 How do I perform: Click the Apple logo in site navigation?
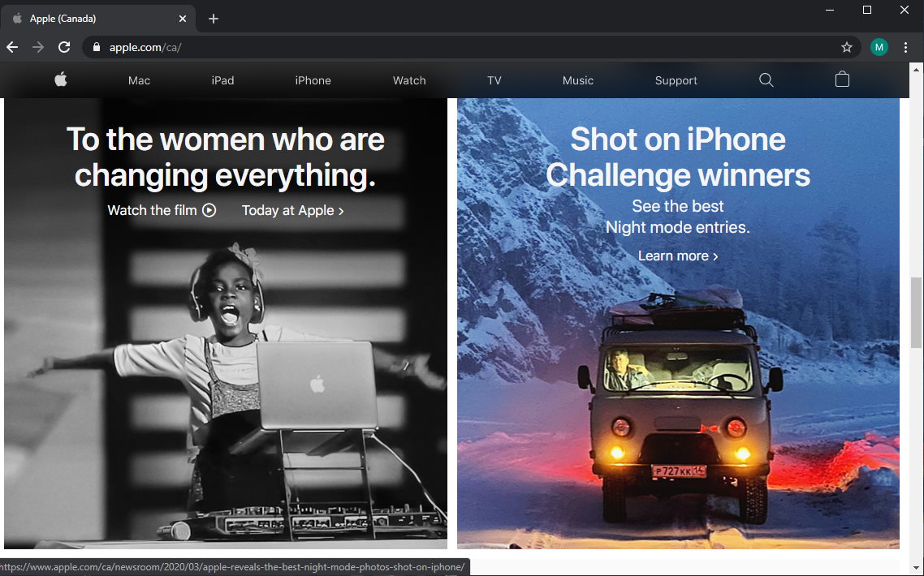(x=61, y=80)
